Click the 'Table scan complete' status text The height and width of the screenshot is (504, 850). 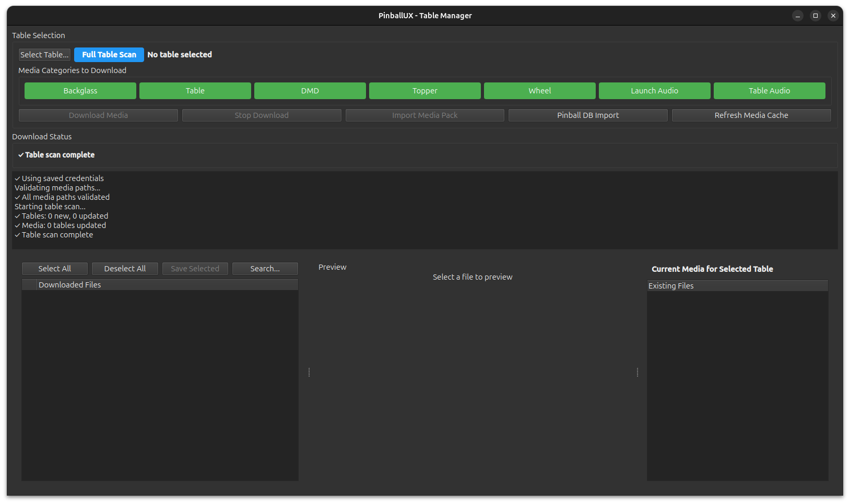click(x=56, y=155)
